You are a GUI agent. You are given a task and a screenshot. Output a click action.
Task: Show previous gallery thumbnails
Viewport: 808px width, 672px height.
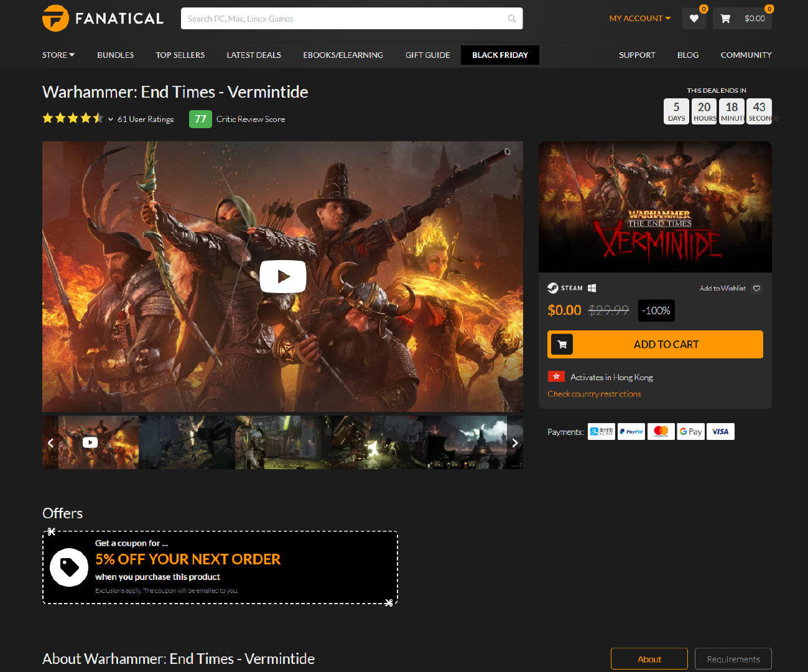(x=50, y=442)
